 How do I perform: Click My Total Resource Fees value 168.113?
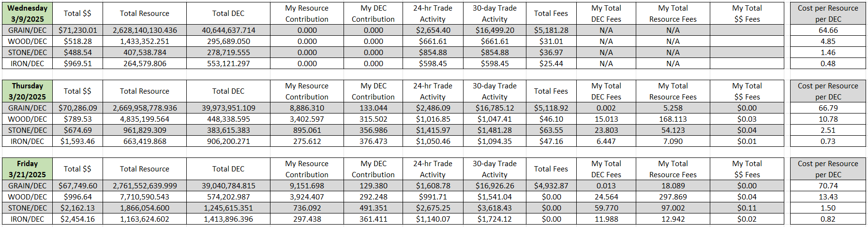(x=673, y=119)
